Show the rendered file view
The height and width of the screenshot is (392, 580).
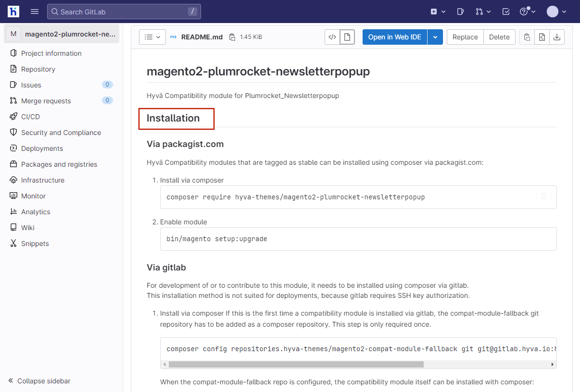click(x=347, y=37)
